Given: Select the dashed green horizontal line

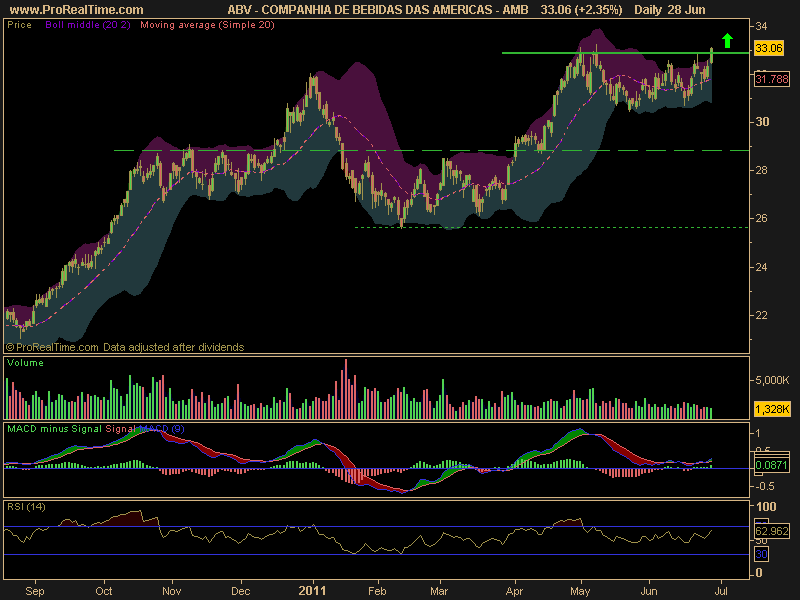Looking at the screenshot, I should pyautogui.click(x=432, y=151).
